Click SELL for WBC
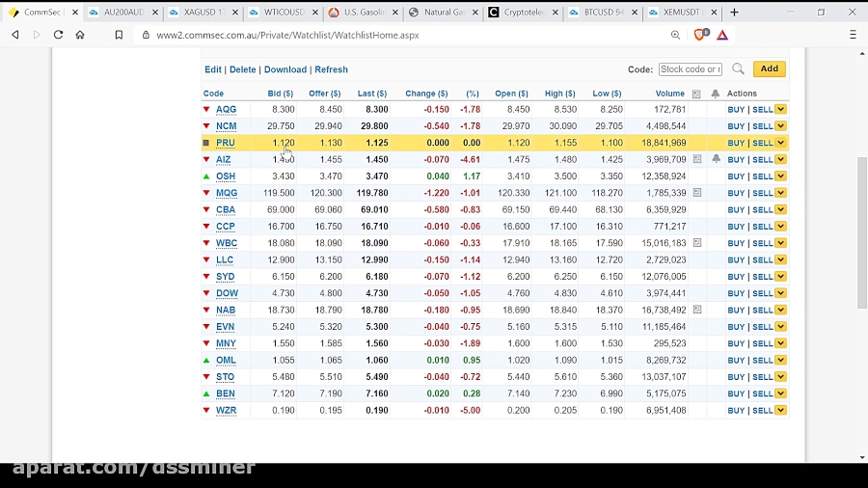The height and width of the screenshot is (488, 868). (762, 243)
